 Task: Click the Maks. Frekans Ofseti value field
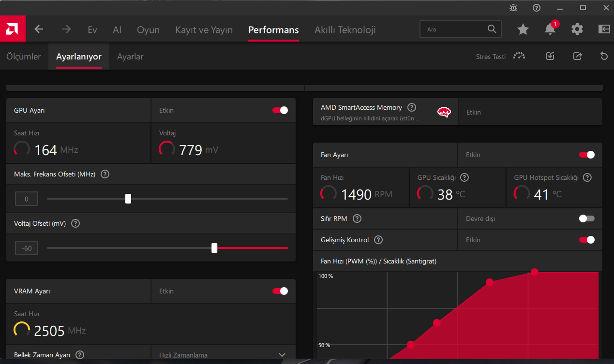tap(27, 199)
